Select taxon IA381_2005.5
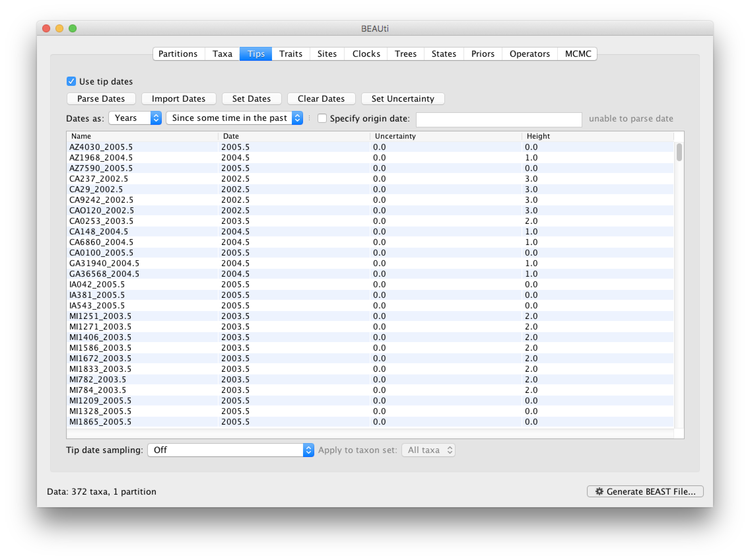Viewport: 750px width, 560px height. click(x=97, y=295)
